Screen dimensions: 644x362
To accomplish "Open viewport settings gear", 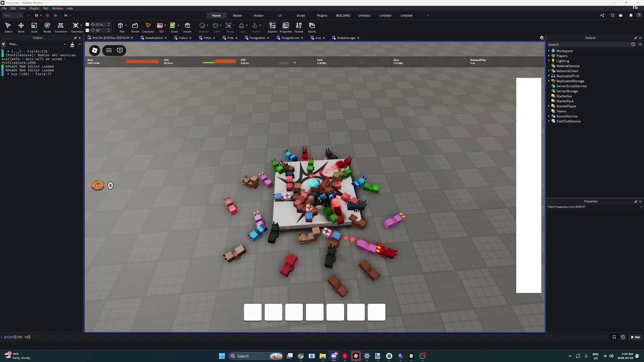I will [542, 38].
